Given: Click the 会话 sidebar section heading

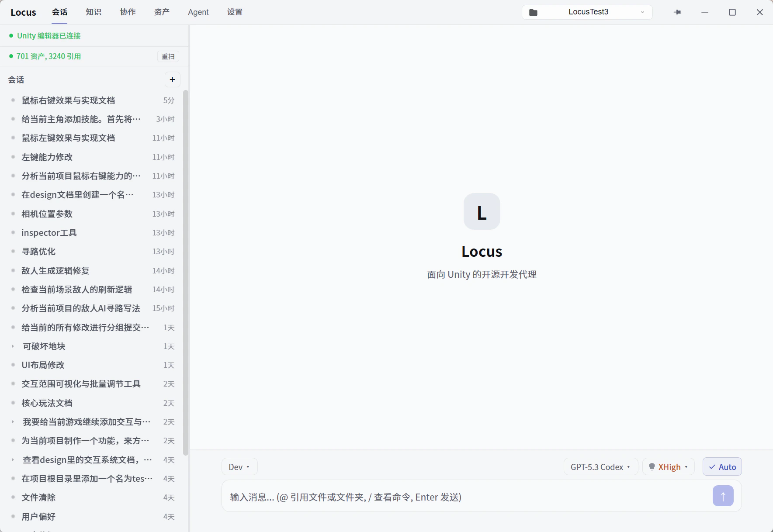Looking at the screenshot, I should (16, 80).
